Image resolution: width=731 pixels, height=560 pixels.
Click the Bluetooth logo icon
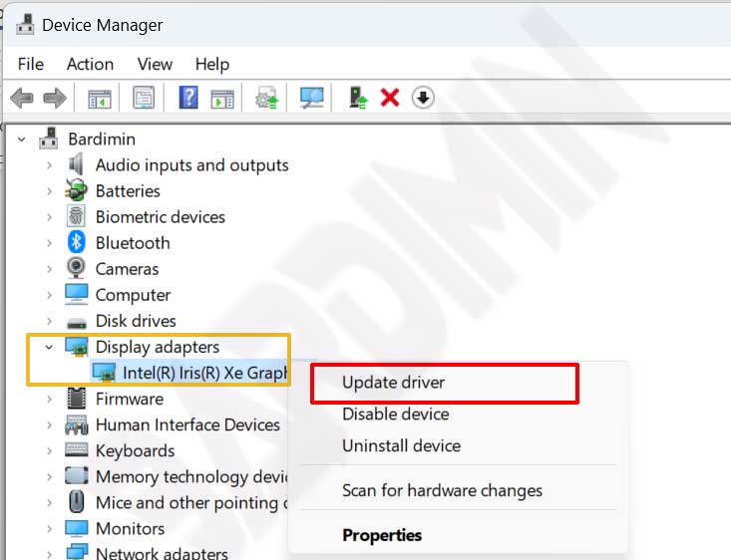coord(76,242)
